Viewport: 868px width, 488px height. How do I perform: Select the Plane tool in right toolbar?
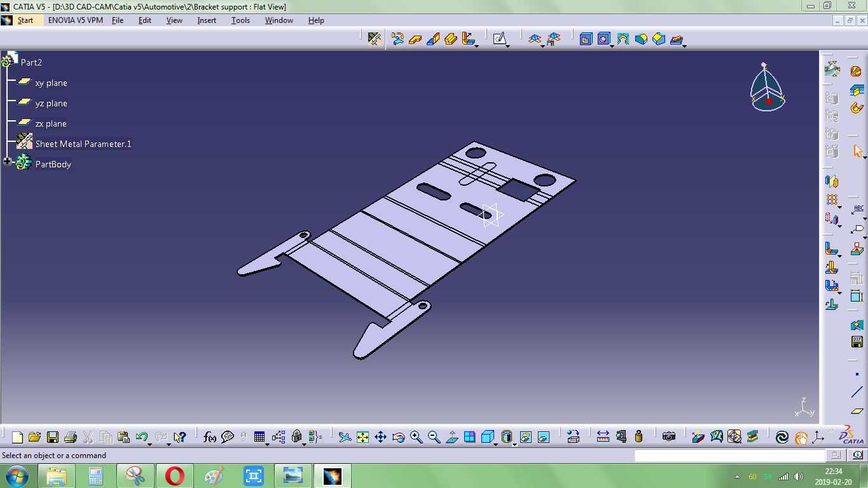tap(857, 412)
